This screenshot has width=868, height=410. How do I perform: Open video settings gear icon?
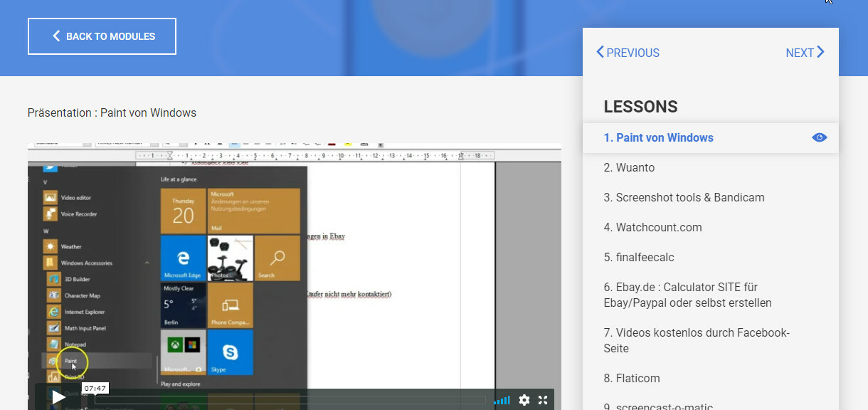click(524, 400)
